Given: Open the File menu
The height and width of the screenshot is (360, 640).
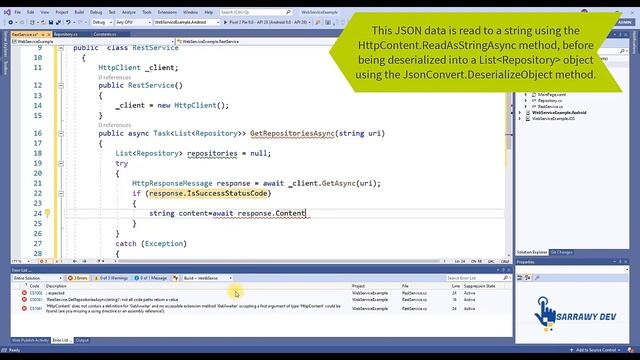Looking at the screenshot, I should (18, 12).
